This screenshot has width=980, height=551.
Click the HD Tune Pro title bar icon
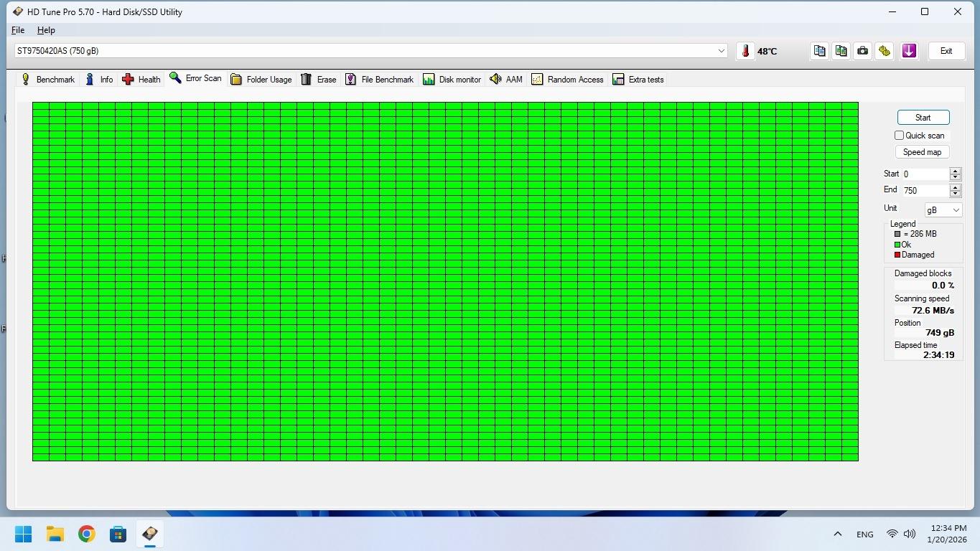(x=17, y=11)
